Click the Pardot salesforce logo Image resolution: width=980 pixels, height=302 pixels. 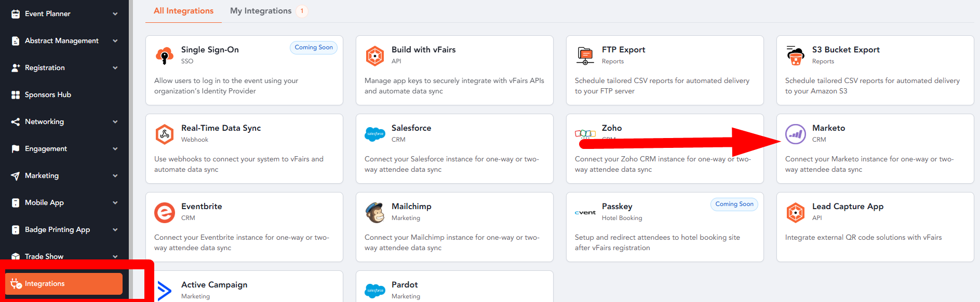pos(375,291)
